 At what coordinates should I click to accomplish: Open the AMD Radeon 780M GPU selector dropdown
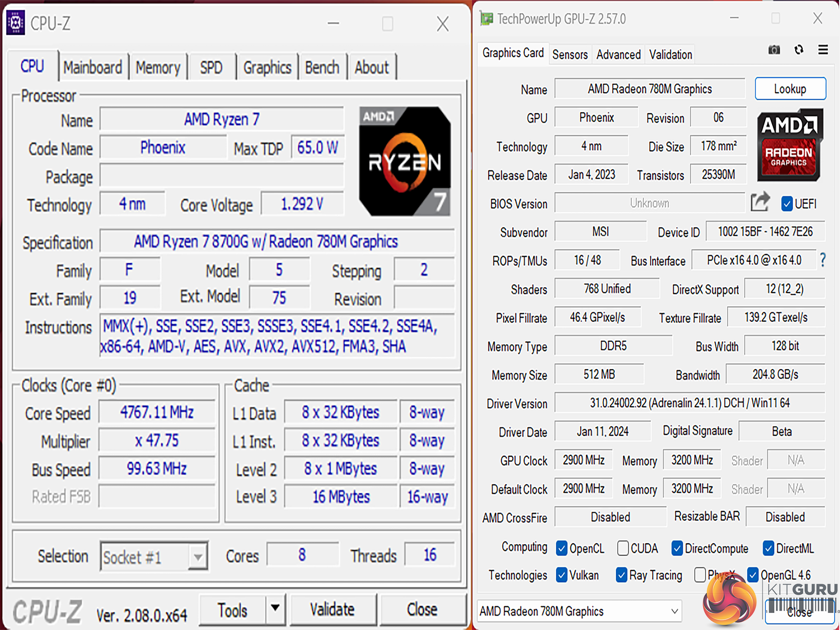(579, 611)
